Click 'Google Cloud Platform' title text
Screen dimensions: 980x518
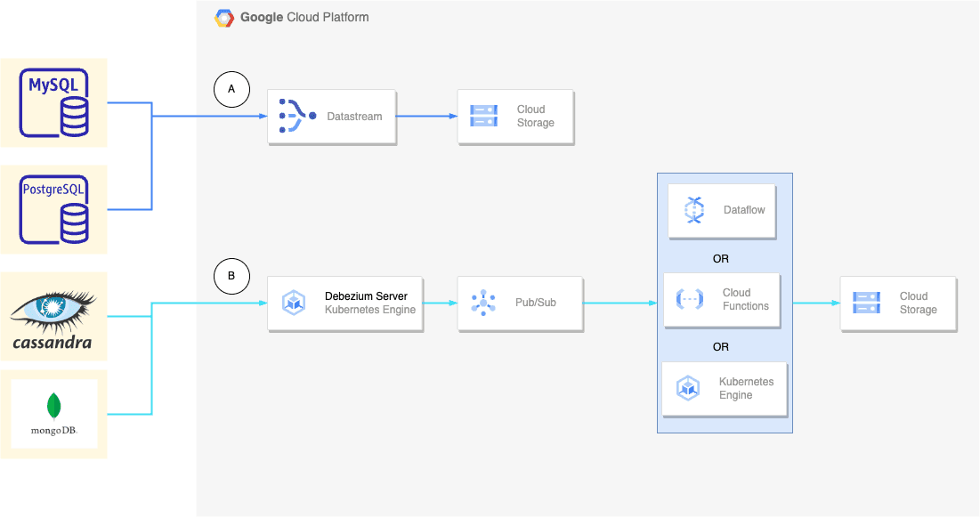(304, 18)
